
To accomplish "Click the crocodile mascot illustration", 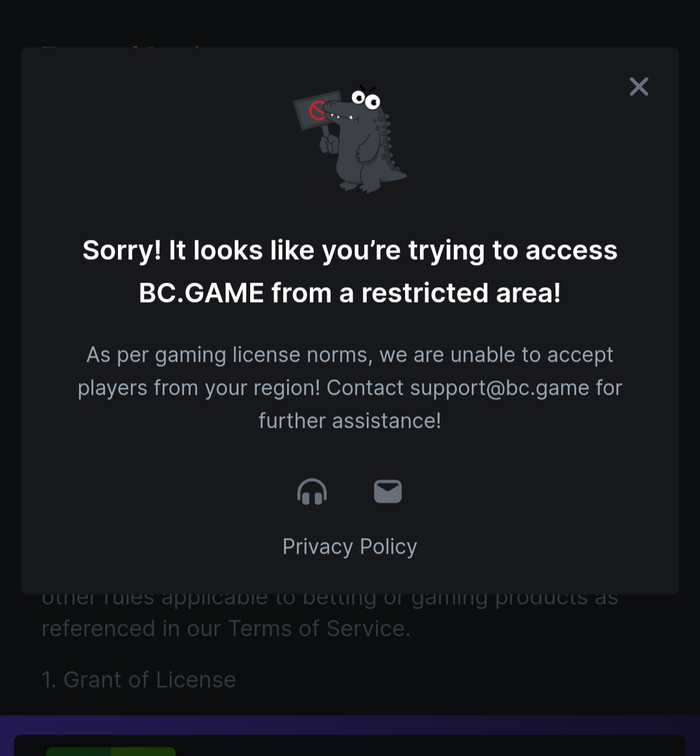I will click(x=351, y=139).
